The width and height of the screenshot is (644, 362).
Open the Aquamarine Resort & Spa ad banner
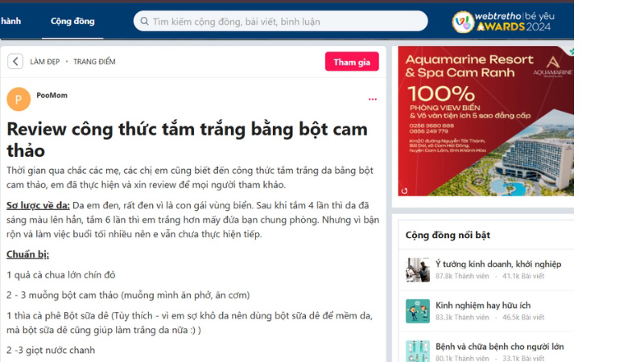486,121
